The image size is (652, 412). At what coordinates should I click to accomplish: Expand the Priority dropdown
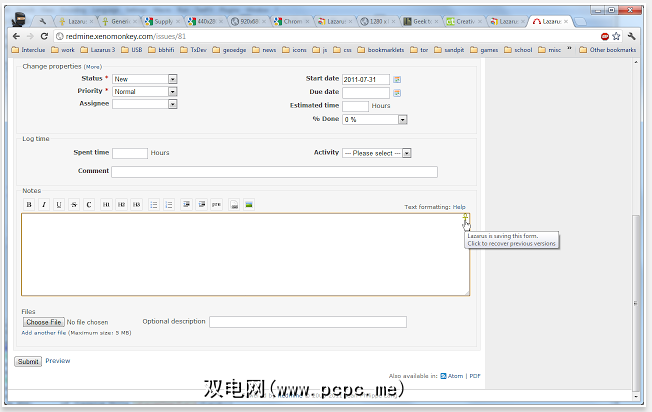144,91
